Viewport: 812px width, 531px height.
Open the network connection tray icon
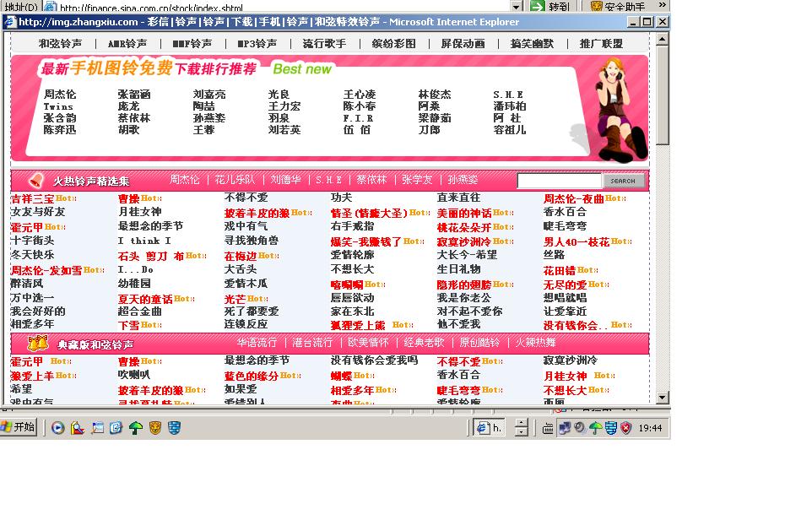point(565,428)
